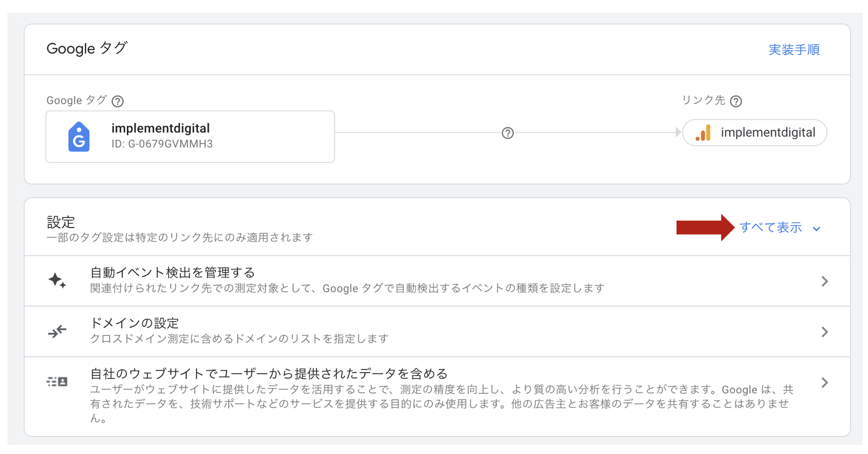This screenshot has width=868, height=454.
Task: Click the blue Google tag icon
Action: coord(79,137)
